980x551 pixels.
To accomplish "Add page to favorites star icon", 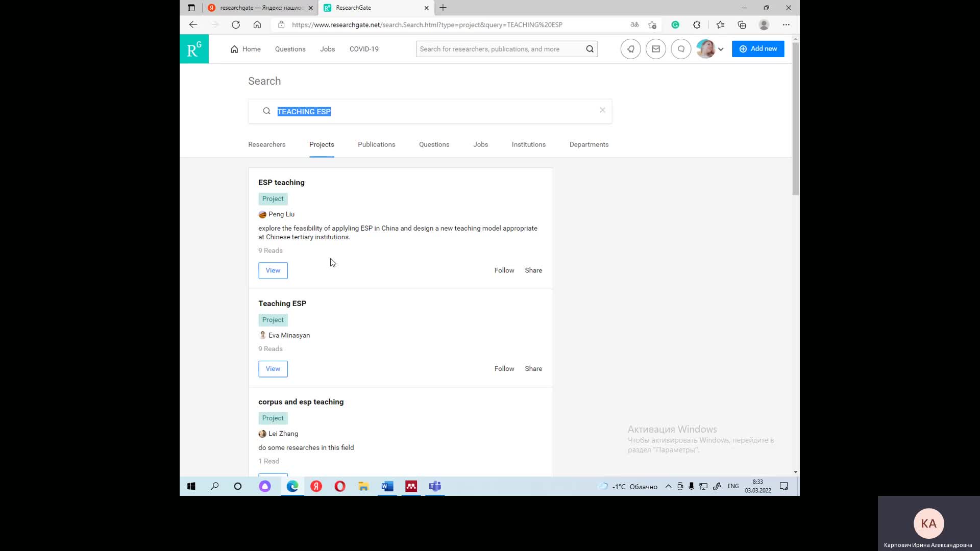I will point(652,24).
